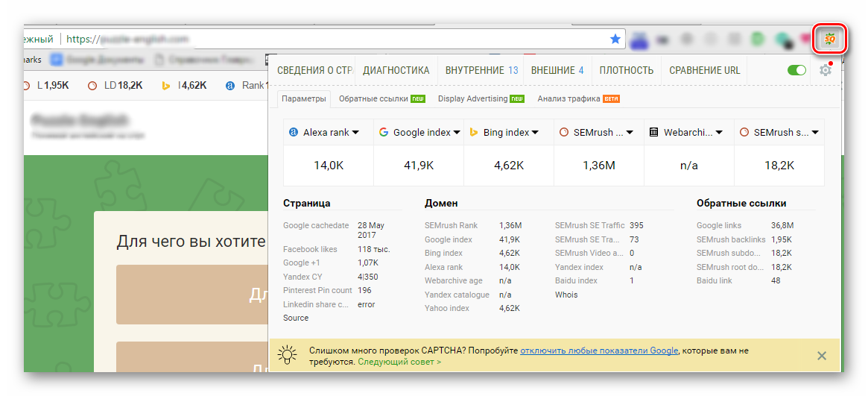868x396 pixels.
Task: Click the Webarchive age column icon
Action: click(x=653, y=132)
